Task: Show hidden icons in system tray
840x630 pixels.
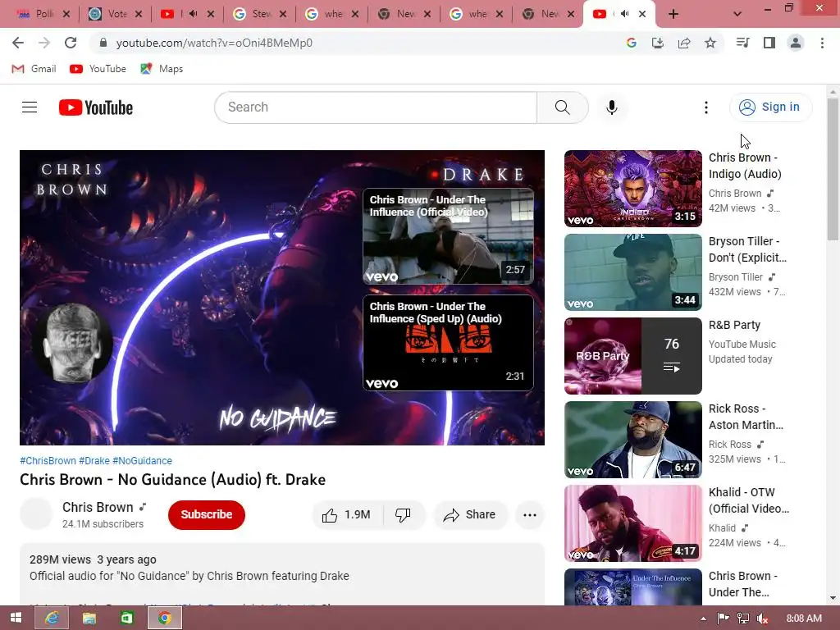Action: point(703,619)
